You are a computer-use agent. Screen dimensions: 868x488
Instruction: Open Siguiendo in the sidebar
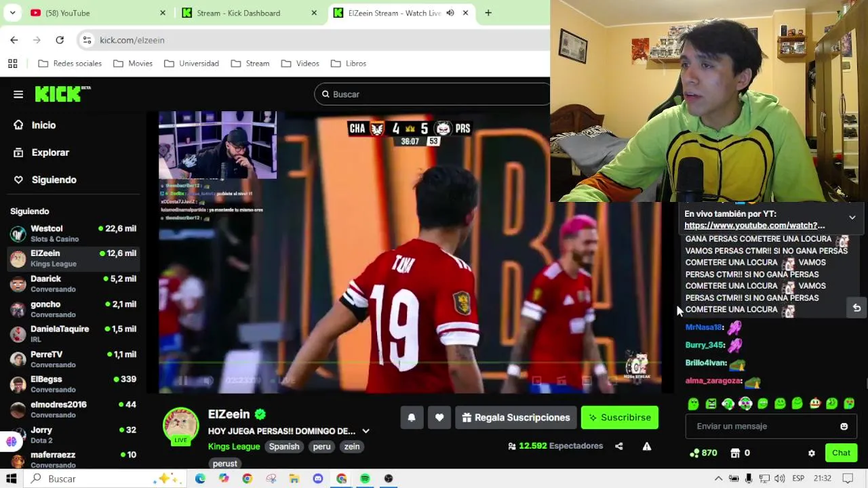pos(45,180)
